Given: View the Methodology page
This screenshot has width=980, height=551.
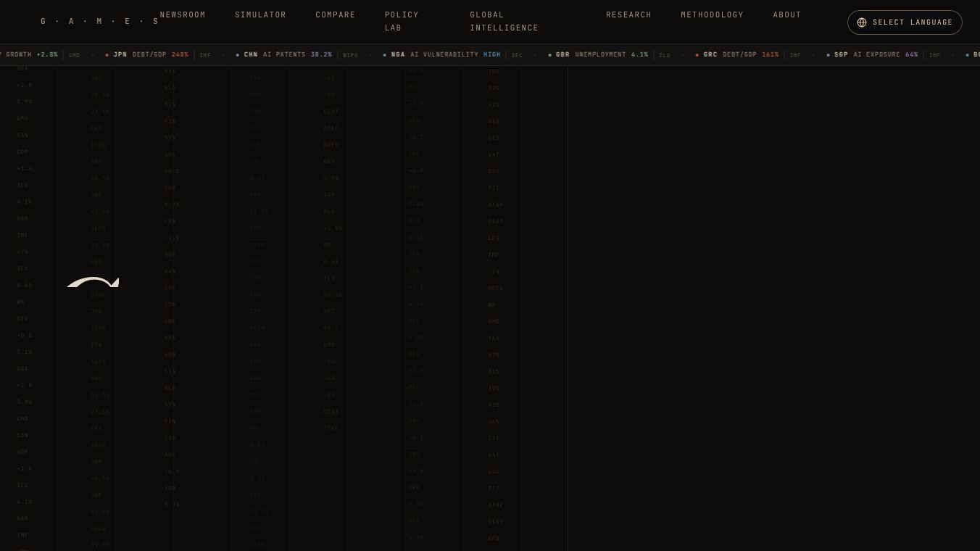Looking at the screenshot, I should coord(712,15).
